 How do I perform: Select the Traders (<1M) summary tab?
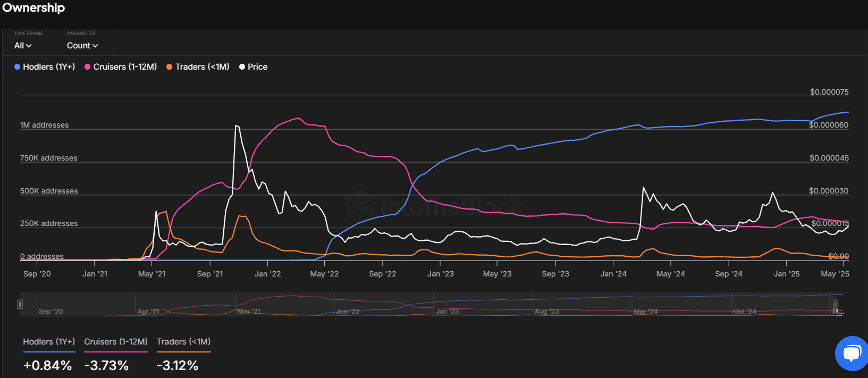183,342
